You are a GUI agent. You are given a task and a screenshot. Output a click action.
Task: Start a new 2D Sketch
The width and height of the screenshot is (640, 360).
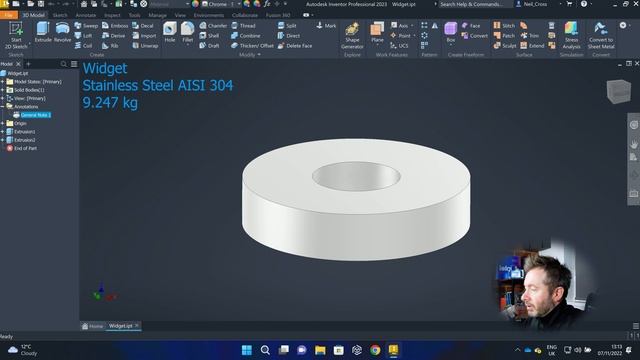(x=16, y=36)
